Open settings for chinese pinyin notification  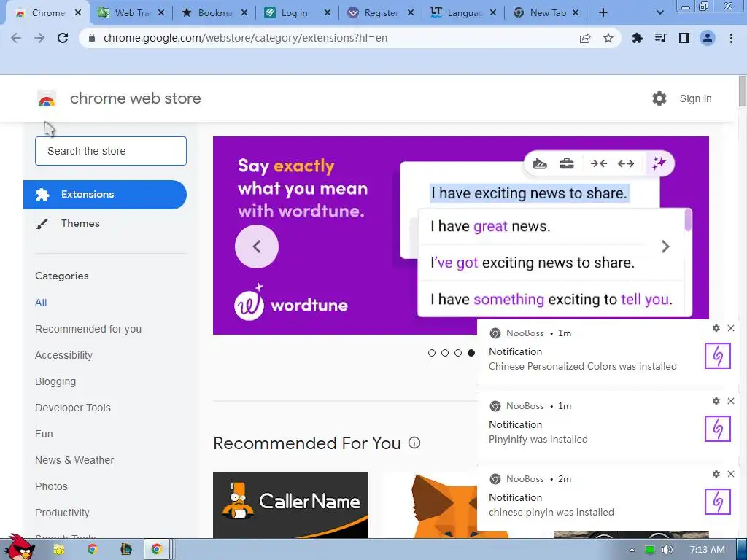pyautogui.click(x=716, y=474)
